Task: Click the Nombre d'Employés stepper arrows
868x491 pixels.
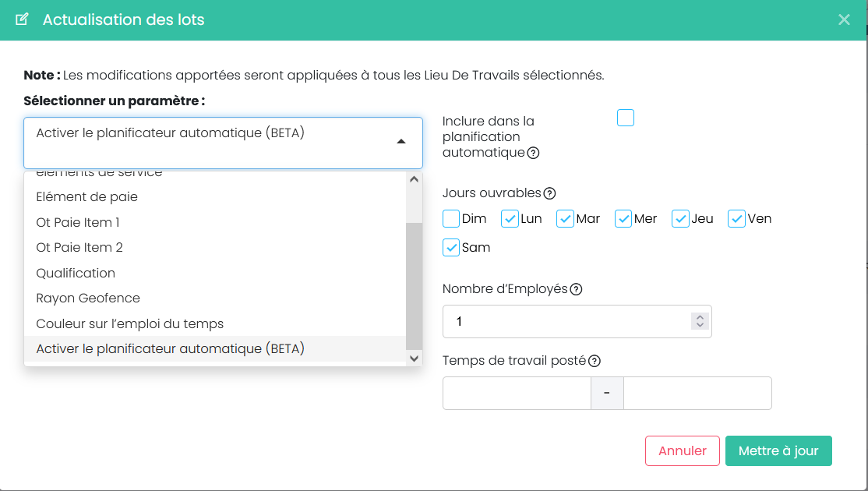Action: click(x=700, y=321)
